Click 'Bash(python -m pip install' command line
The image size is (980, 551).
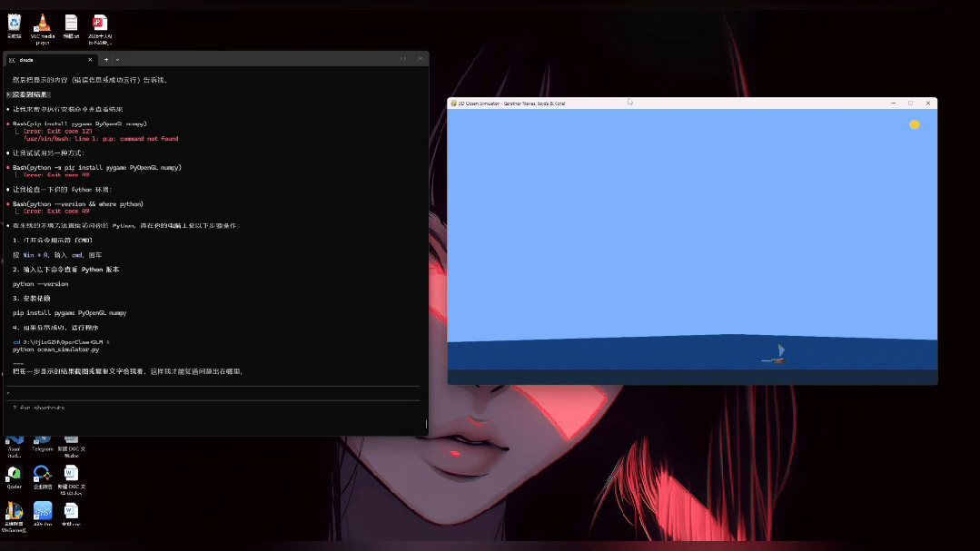click(97, 167)
